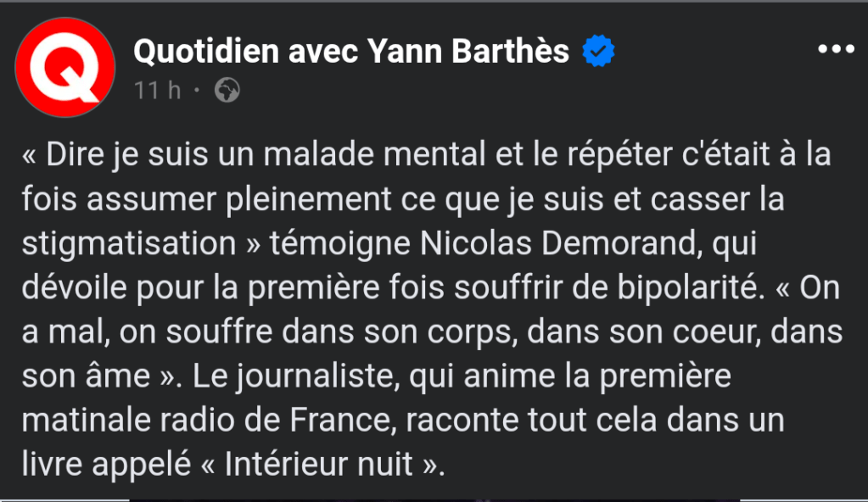Screen dimensions: 868x502
Task: Click the globe public-audience icon
Action: click(227, 90)
